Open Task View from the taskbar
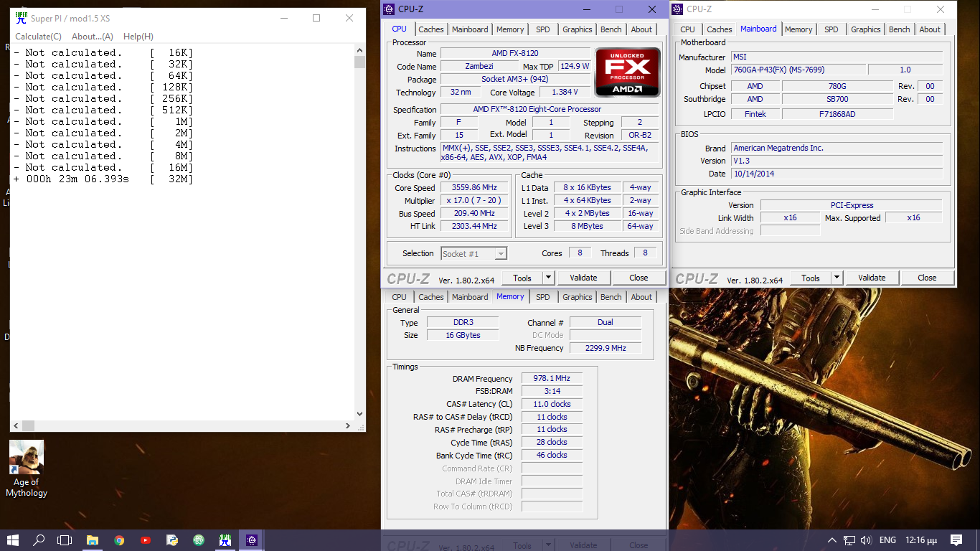 point(65,540)
